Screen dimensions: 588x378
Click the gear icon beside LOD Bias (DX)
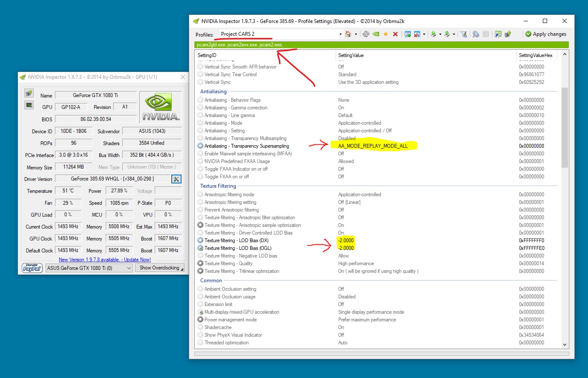(200, 241)
